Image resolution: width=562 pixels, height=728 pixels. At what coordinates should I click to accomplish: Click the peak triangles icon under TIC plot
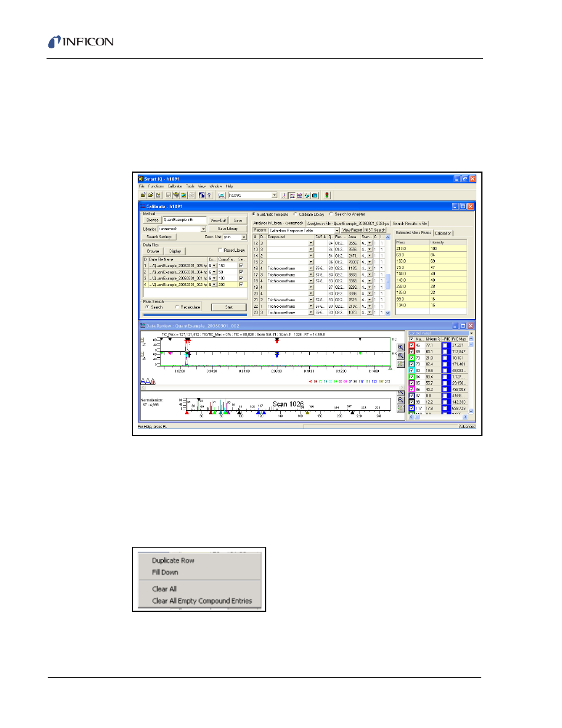coord(148,381)
